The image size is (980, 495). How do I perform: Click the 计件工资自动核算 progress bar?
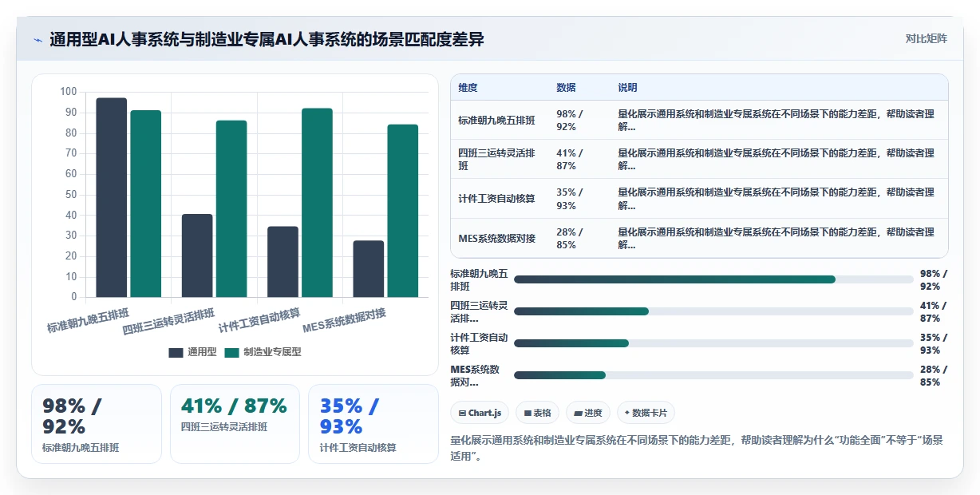713,343
